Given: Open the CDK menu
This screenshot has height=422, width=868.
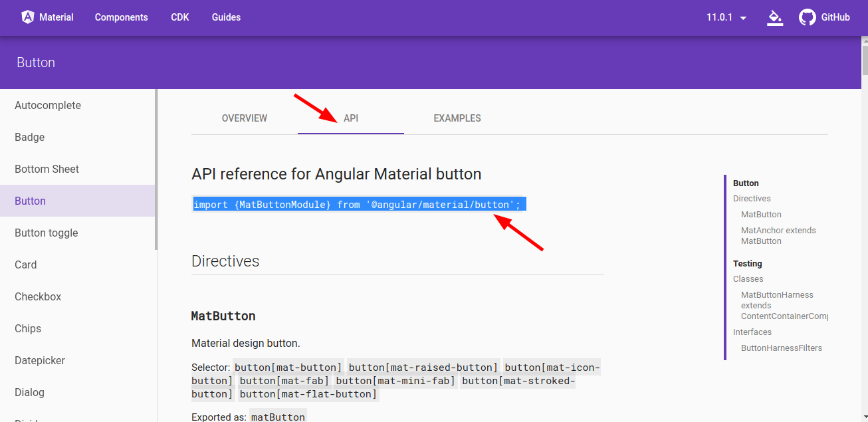Looking at the screenshot, I should point(180,17).
